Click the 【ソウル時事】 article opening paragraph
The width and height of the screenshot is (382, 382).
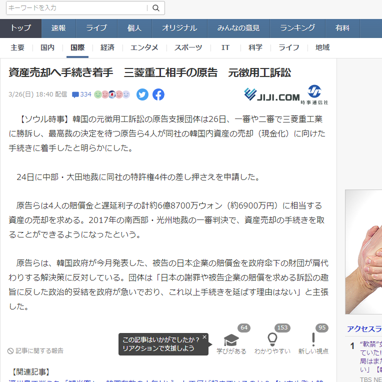pos(167,134)
